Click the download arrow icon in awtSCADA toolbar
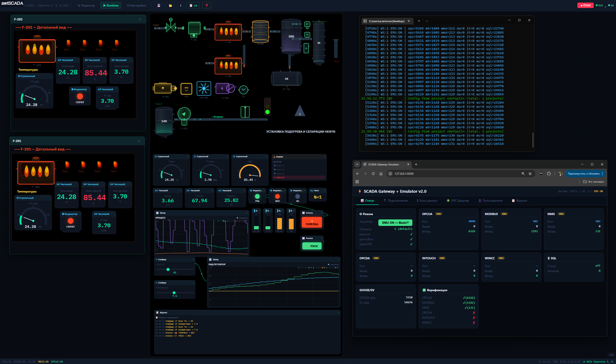Viewport: 616px width, 364px height. (x=181, y=5)
